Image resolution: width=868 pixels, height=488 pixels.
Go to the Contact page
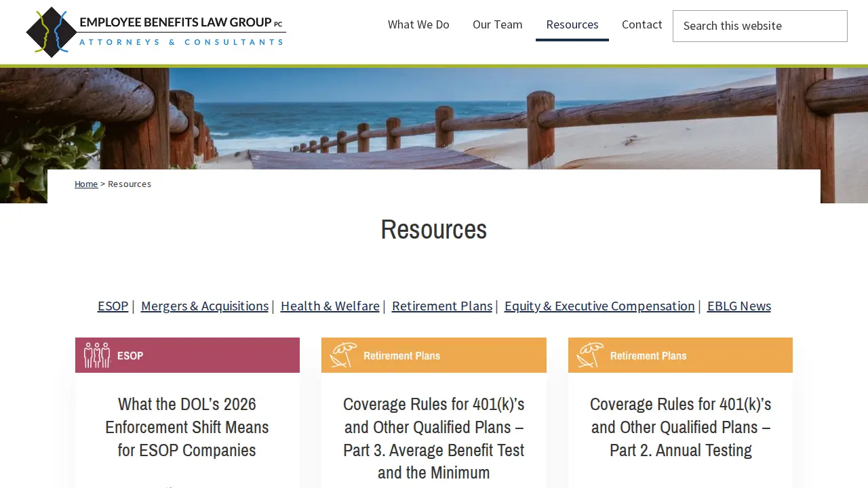pyautogui.click(x=642, y=24)
